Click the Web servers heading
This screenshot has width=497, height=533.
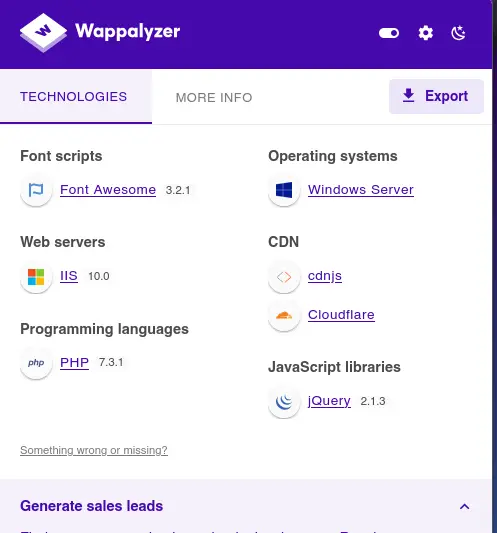coord(63,242)
